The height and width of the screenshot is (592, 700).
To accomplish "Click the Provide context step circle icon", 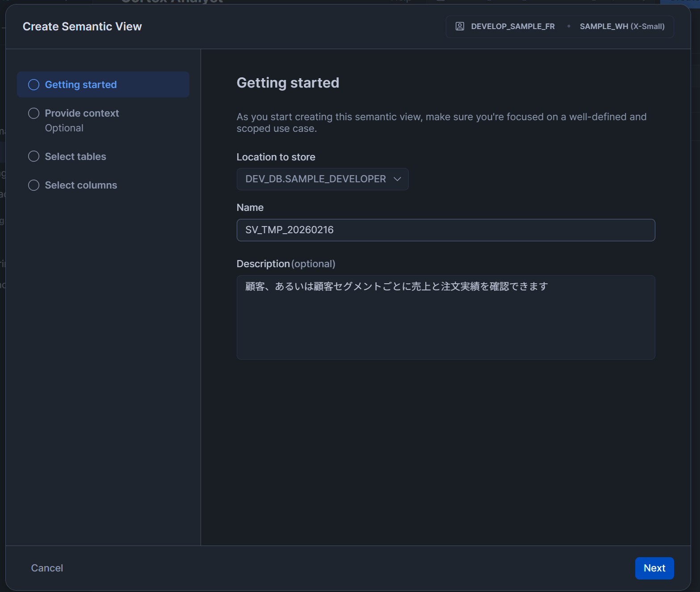I will (x=34, y=113).
